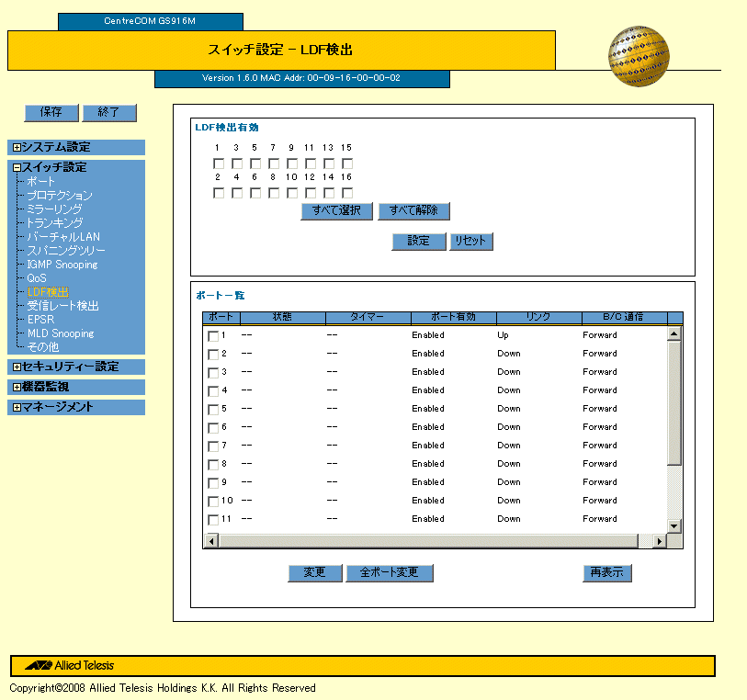The image size is (747, 700).
Task: Expand the 機器監視 section plus icon
Action: pos(17,387)
